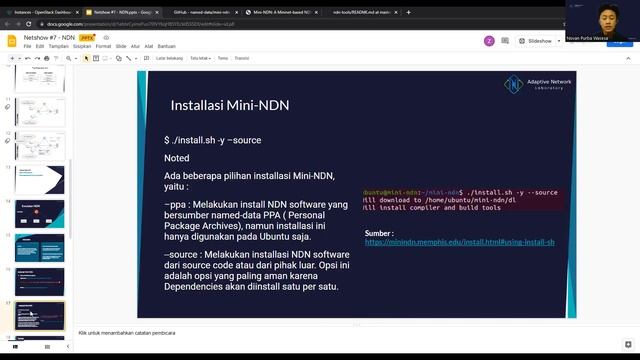Click the print icon
640x360 pixels.
coord(47,58)
